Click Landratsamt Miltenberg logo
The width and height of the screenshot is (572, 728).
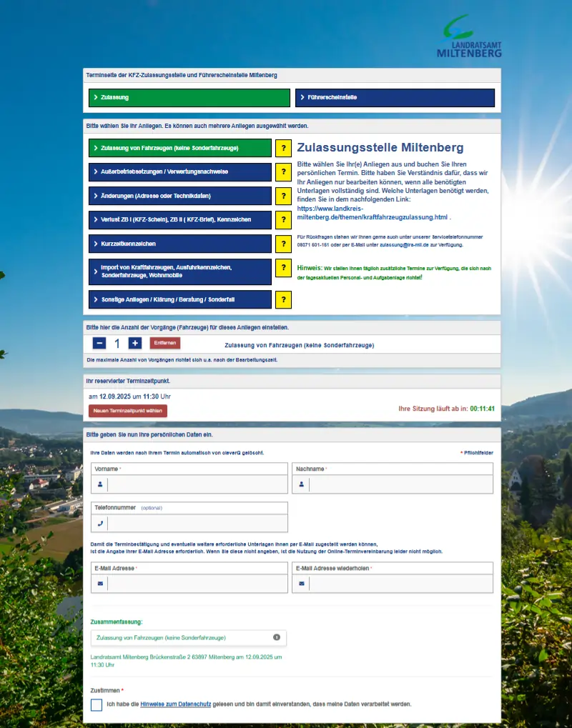pos(468,36)
